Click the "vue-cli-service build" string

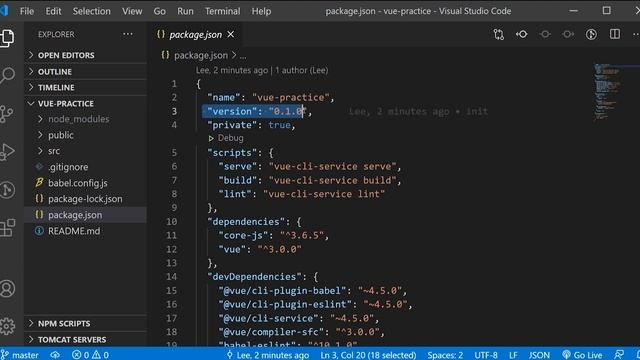pyautogui.click(x=332, y=180)
